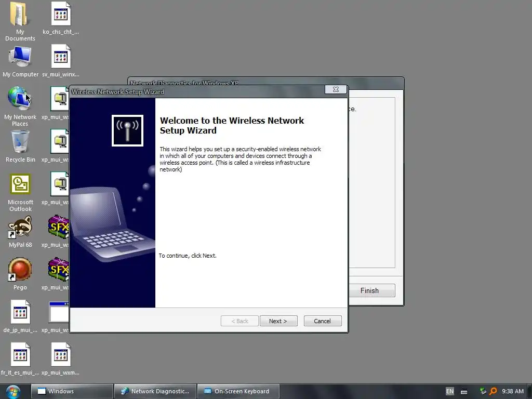The image size is (532, 399).
Task: Open the Start menu orb
Action: (x=13, y=392)
